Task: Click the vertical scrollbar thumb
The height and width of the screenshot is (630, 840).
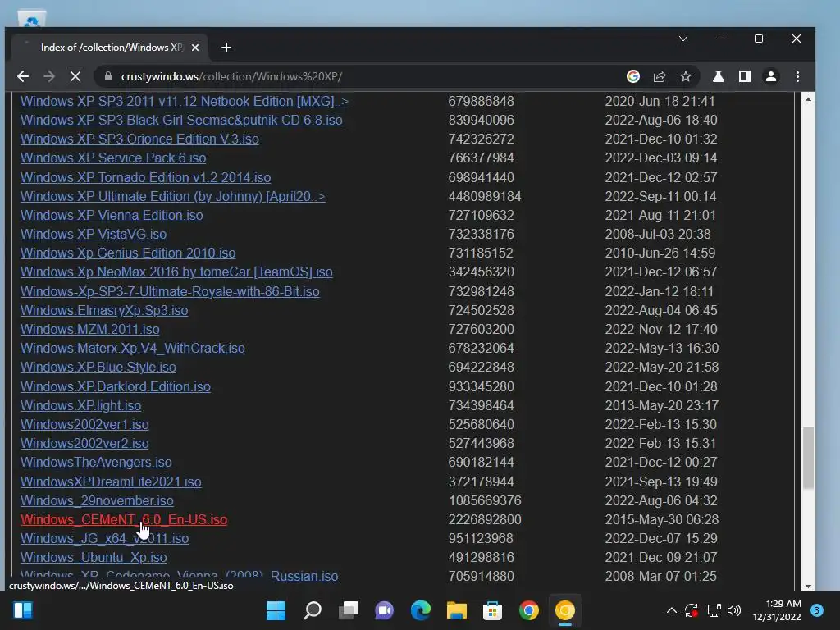Action: (x=808, y=458)
